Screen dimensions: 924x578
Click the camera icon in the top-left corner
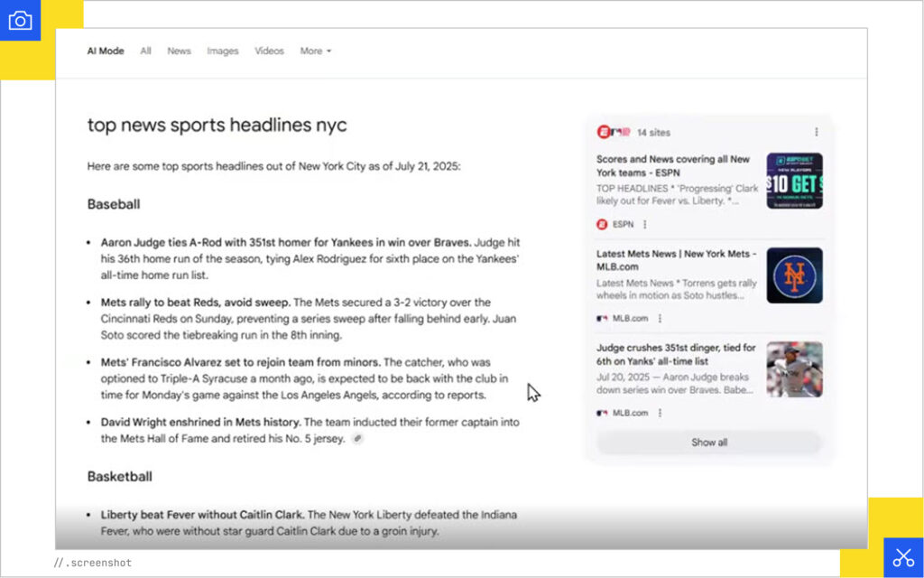(x=21, y=20)
